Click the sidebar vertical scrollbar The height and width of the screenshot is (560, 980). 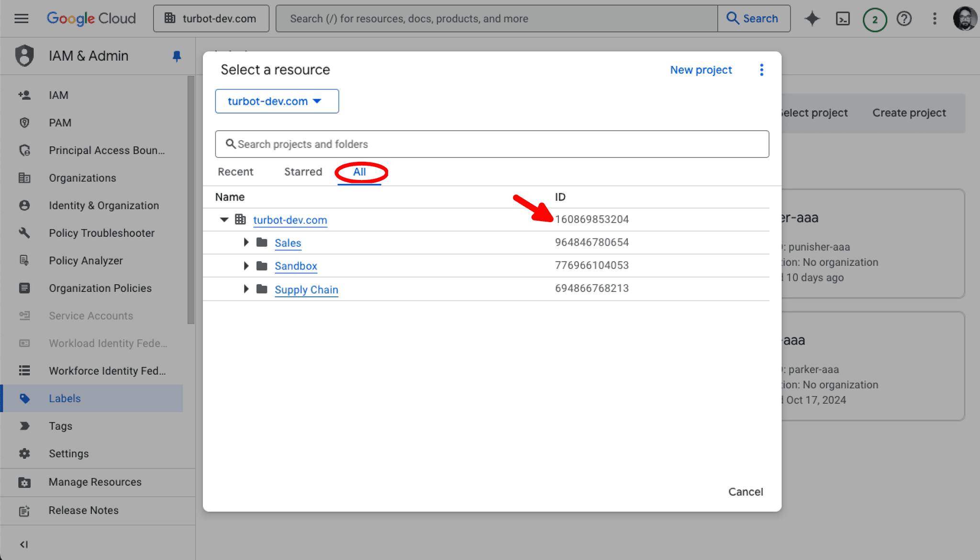coord(191,200)
